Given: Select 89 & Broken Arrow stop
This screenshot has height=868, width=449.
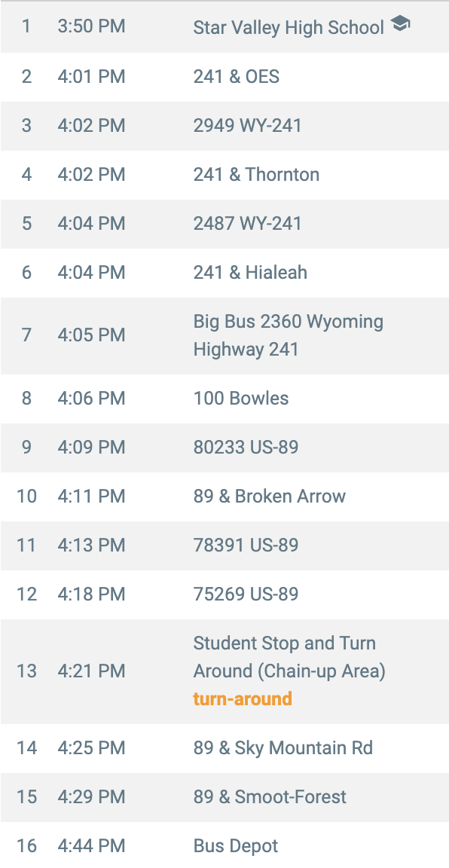Looking at the screenshot, I should point(225,497).
